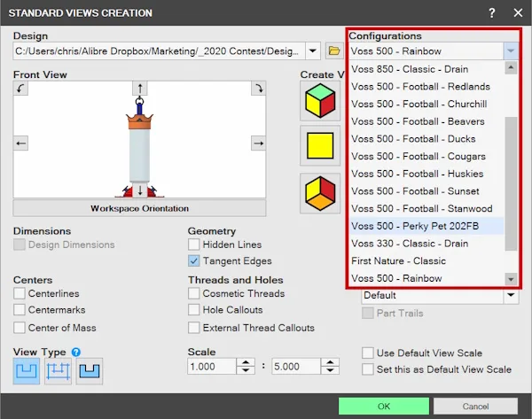The height and width of the screenshot is (419, 532).
Task: Click the Cancel button
Action: pyautogui.click(x=475, y=406)
